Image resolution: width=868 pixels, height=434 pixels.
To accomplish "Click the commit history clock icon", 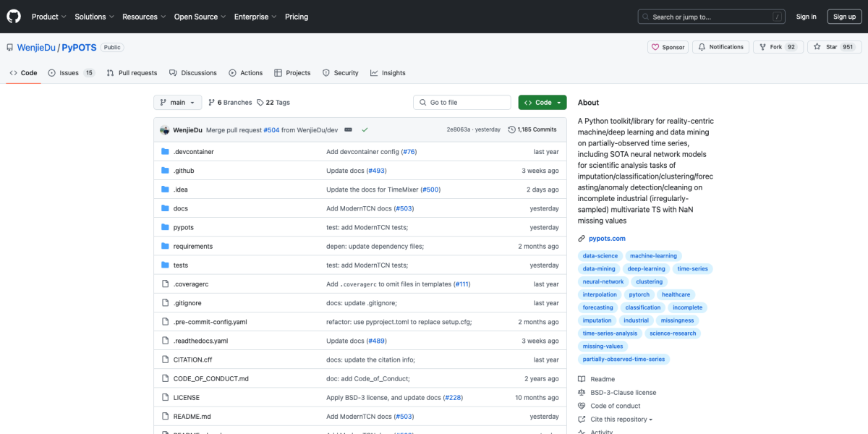I will 513,129.
